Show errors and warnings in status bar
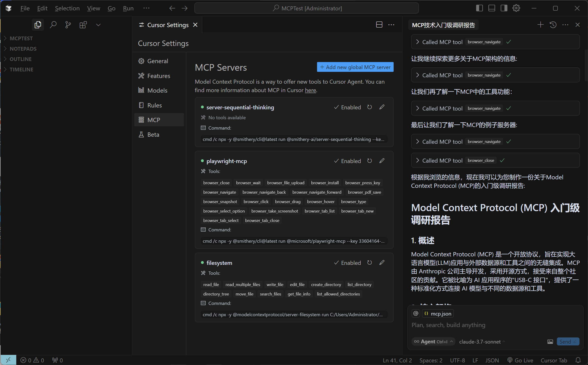The height and width of the screenshot is (365, 588). [x=32, y=360]
